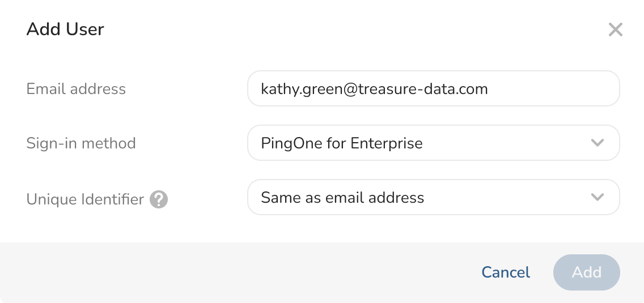Select the PingOne for Enterprise value

341,143
